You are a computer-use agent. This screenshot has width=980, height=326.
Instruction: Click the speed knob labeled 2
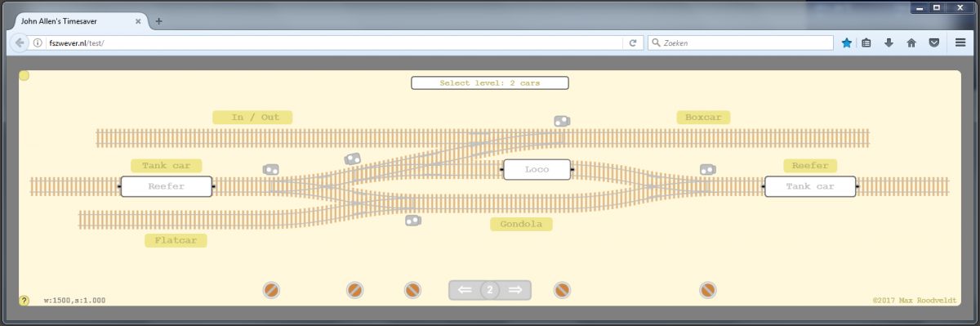(x=489, y=290)
